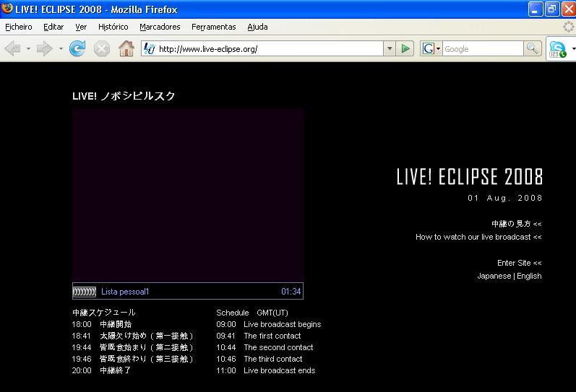The image size is (576, 392).
Task: Click the player buffering indicator icon
Action: (85, 292)
